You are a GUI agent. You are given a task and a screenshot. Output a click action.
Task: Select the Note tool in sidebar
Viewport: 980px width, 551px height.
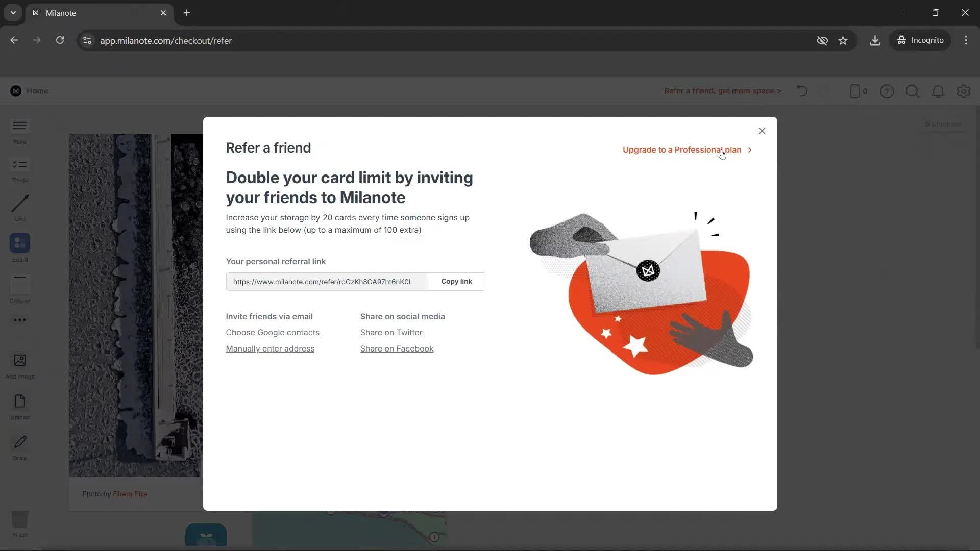pyautogui.click(x=20, y=126)
